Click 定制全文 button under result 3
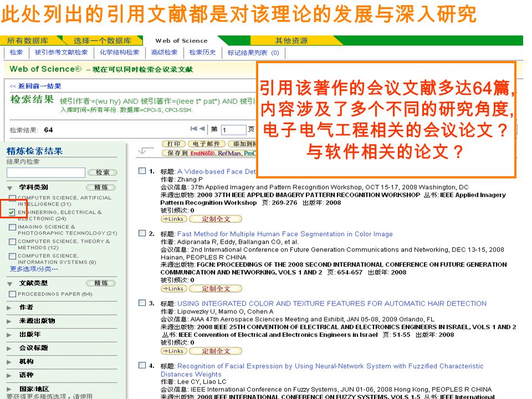The image size is (532, 399). pyautogui.click(x=216, y=351)
